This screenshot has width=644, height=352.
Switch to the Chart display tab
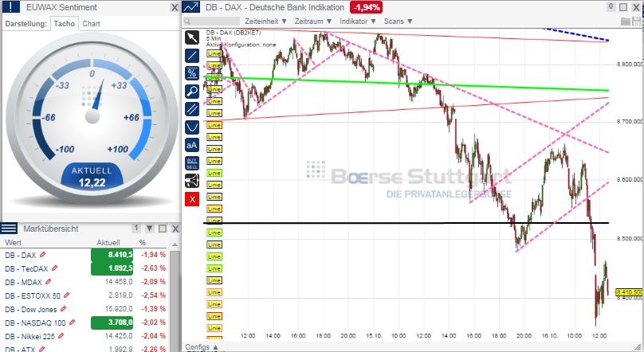[91, 24]
